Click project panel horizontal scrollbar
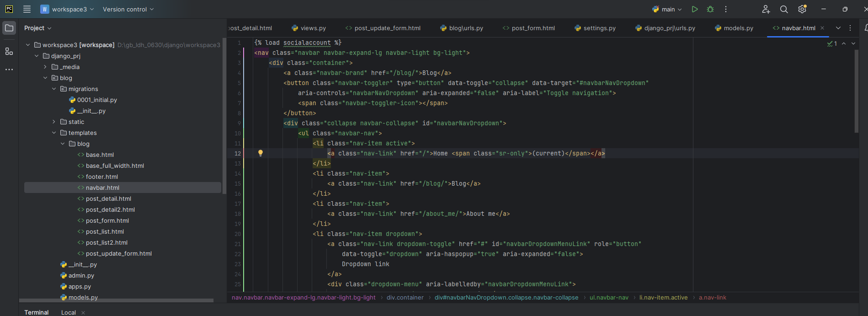The width and height of the screenshot is (868, 316). (117, 300)
